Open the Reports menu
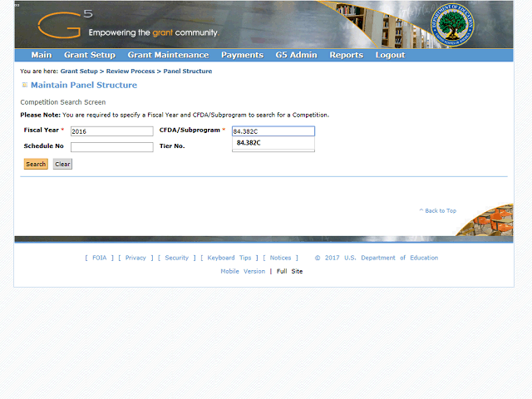This screenshot has width=532, height=399. tap(347, 55)
